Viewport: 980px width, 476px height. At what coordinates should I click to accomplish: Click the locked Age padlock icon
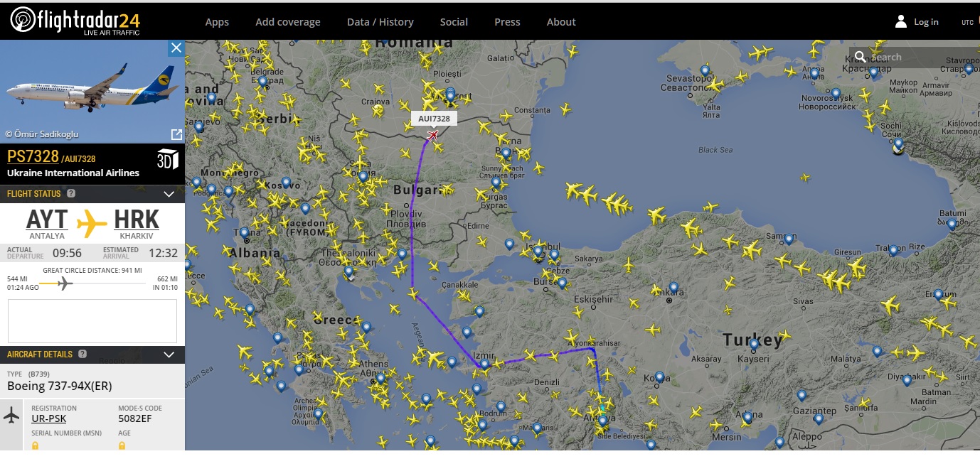(122, 445)
